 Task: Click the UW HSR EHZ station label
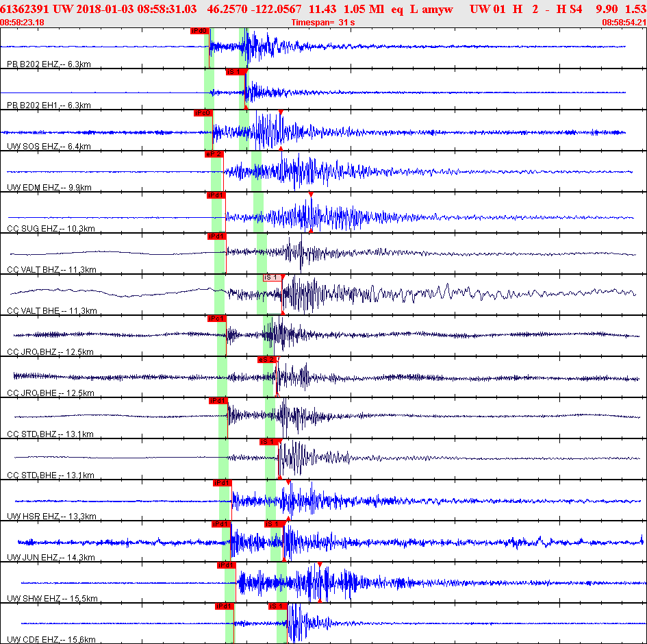[51, 516]
